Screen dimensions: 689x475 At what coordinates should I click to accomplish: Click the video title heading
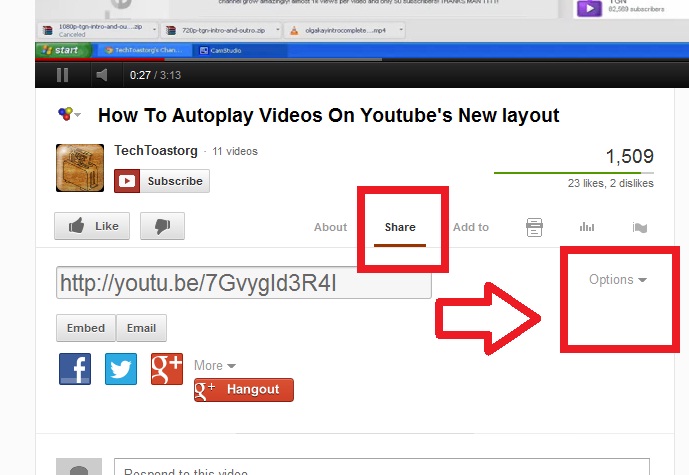tap(328, 115)
